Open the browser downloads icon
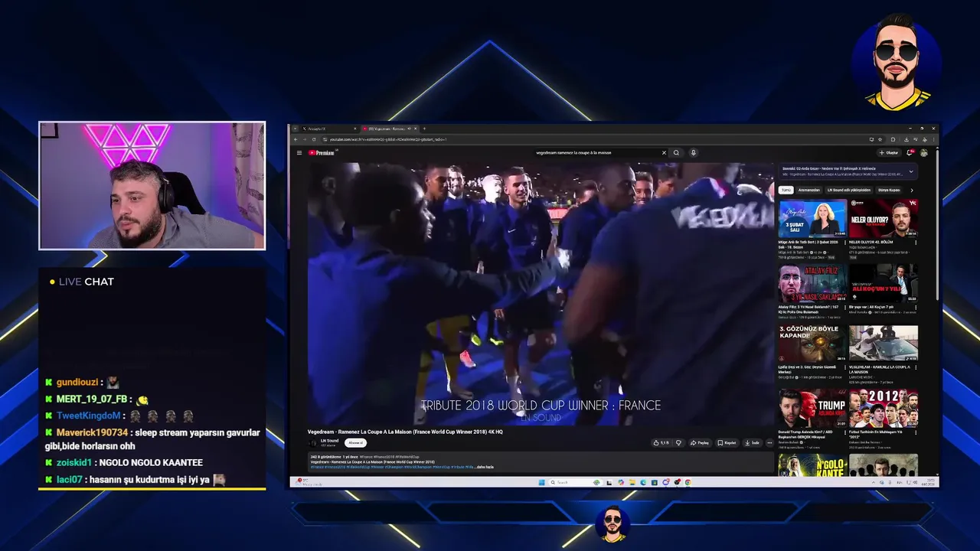Screen dimensions: 980x551 point(906,139)
